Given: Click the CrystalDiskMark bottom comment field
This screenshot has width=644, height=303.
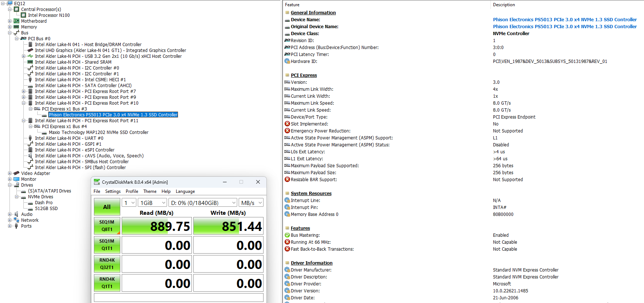Looking at the screenshot, I should pos(178,298).
